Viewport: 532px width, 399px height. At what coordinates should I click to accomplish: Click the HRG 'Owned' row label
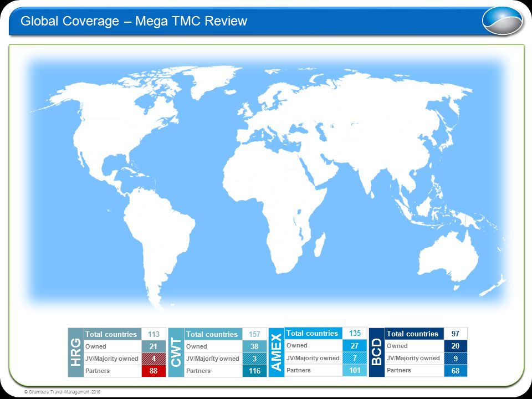point(112,346)
